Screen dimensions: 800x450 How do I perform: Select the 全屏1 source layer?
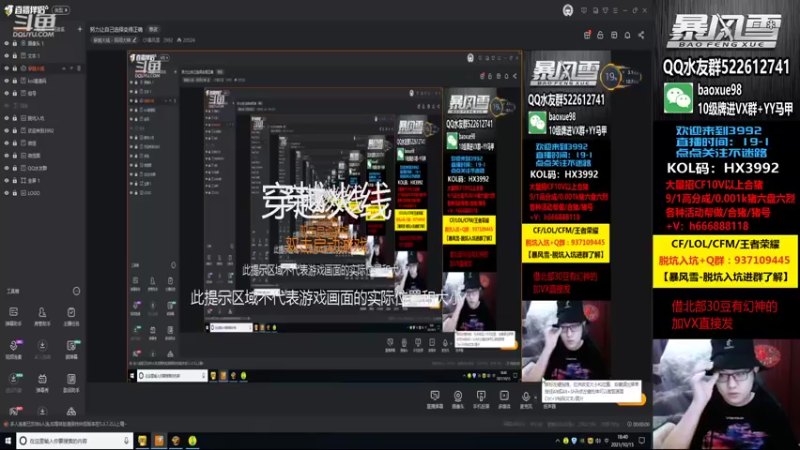pyautogui.click(x=43, y=181)
